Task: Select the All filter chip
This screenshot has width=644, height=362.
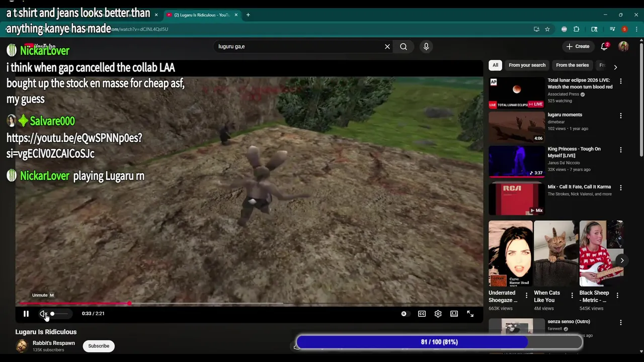Action: pyautogui.click(x=495, y=65)
